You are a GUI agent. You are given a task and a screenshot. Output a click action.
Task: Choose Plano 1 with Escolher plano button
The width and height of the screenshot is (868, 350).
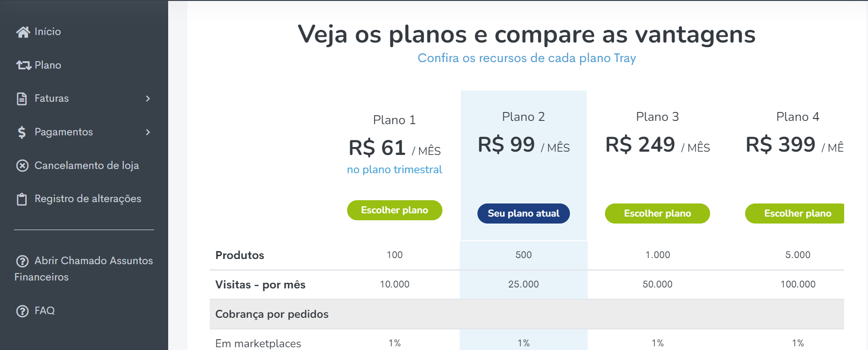pyautogui.click(x=395, y=210)
